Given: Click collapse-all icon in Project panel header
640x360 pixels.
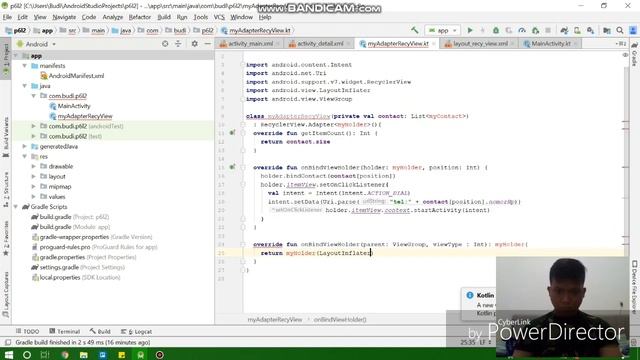Looking at the screenshot, I should (178, 44).
